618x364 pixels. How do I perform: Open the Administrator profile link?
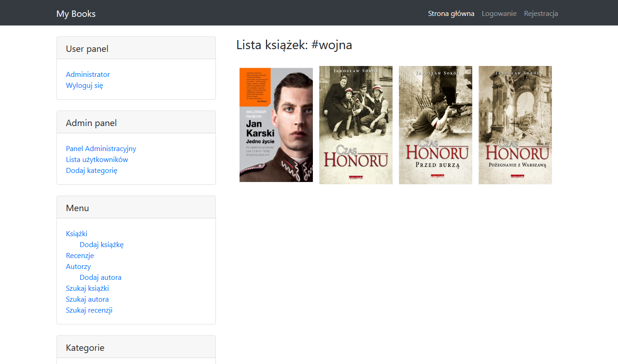(x=88, y=74)
